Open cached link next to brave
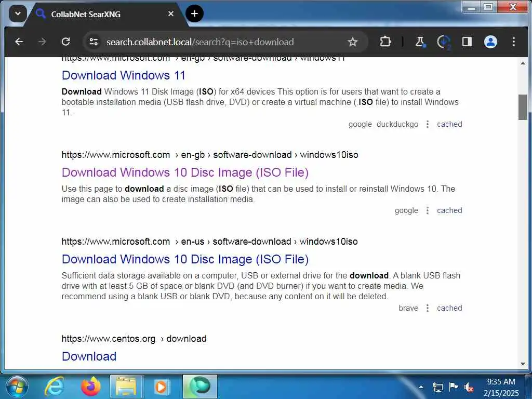 pyautogui.click(x=449, y=308)
